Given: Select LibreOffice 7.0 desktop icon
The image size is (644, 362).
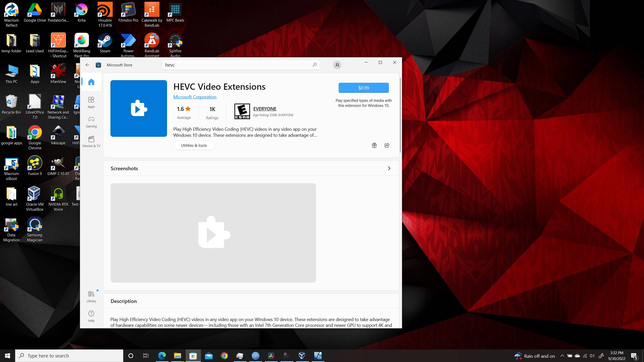Looking at the screenshot, I should 35,107.
